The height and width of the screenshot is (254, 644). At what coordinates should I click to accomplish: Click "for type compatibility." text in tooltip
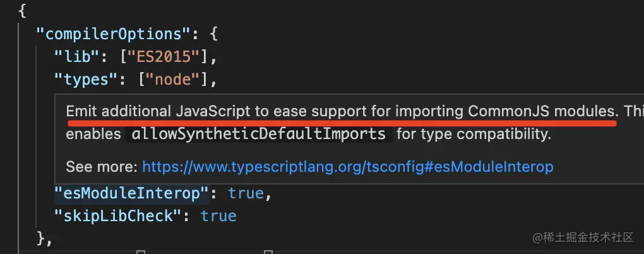(x=474, y=134)
